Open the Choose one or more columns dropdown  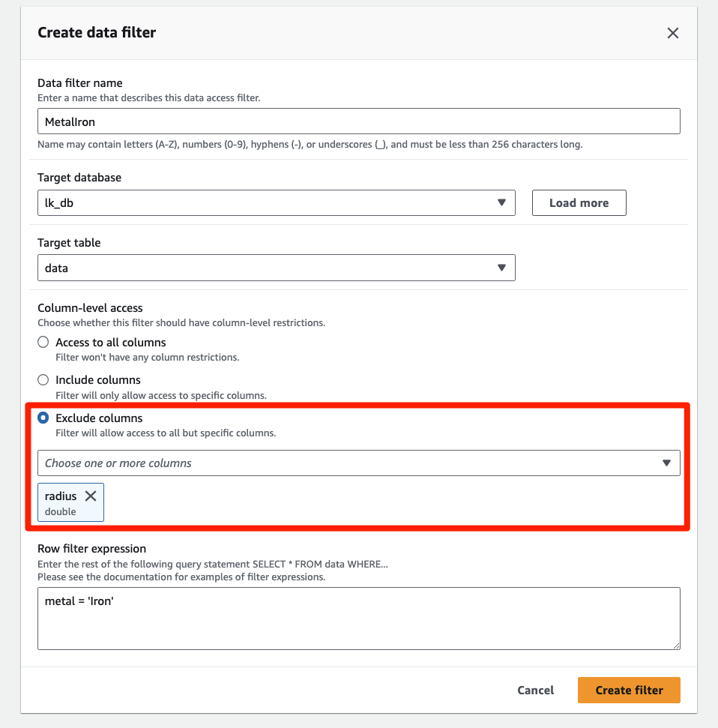[x=359, y=463]
